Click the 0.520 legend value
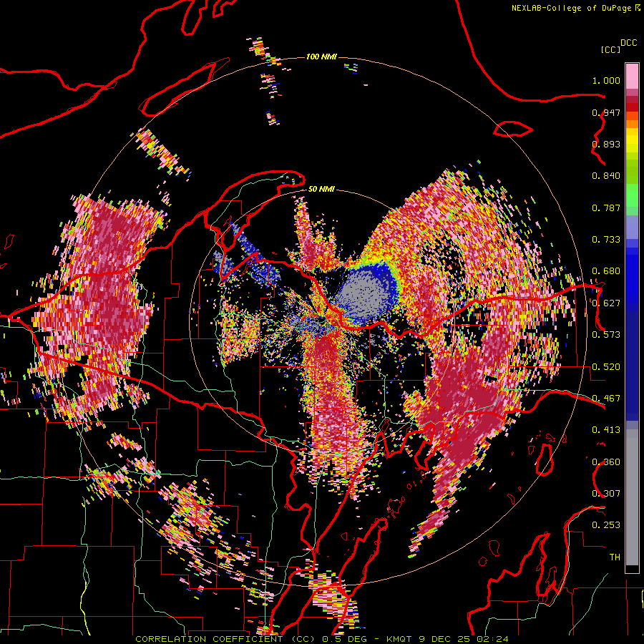This screenshot has width=644, height=644. coord(606,367)
